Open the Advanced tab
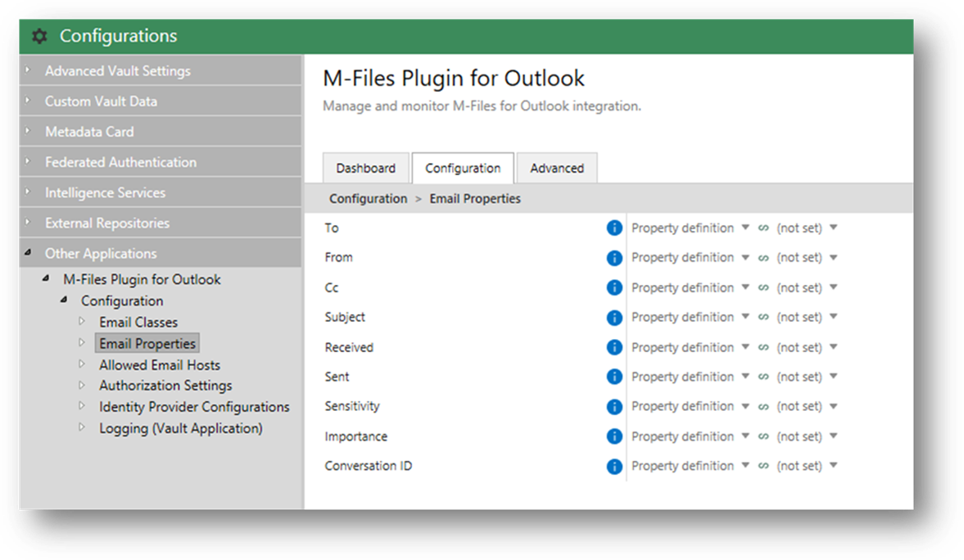964x560 pixels. (557, 168)
